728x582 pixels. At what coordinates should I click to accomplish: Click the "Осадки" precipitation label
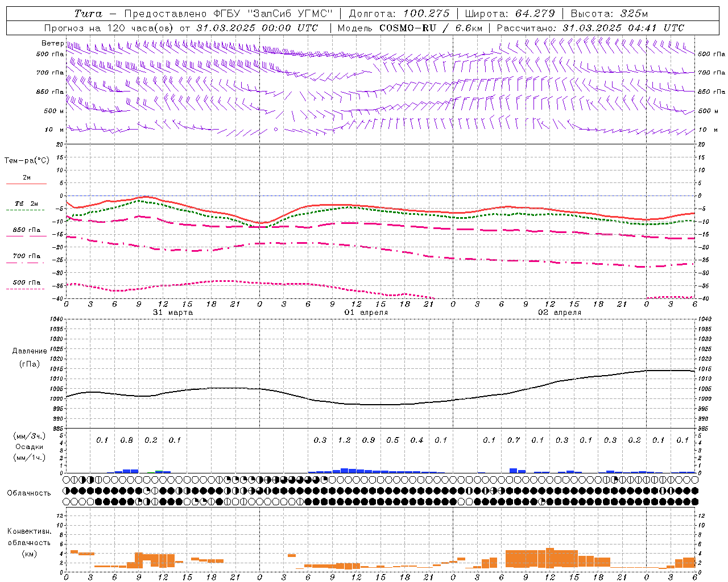(x=29, y=447)
